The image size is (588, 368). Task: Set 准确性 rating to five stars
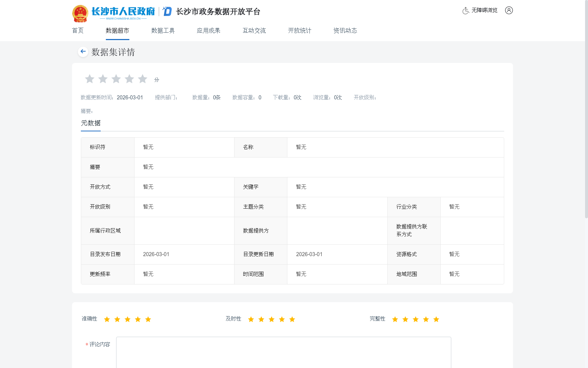(148, 319)
